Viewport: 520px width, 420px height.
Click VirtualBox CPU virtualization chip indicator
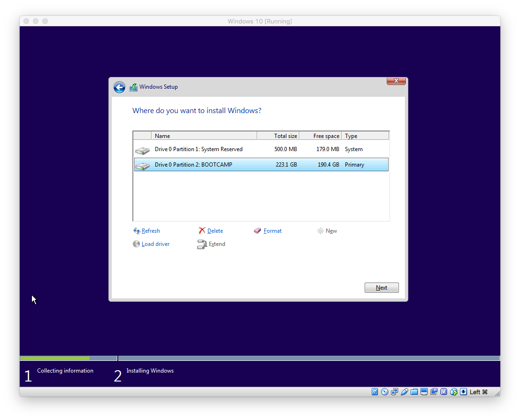(444, 392)
